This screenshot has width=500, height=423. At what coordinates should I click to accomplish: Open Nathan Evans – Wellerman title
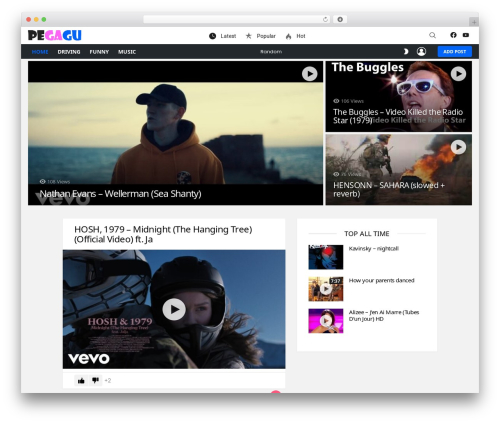(120, 194)
